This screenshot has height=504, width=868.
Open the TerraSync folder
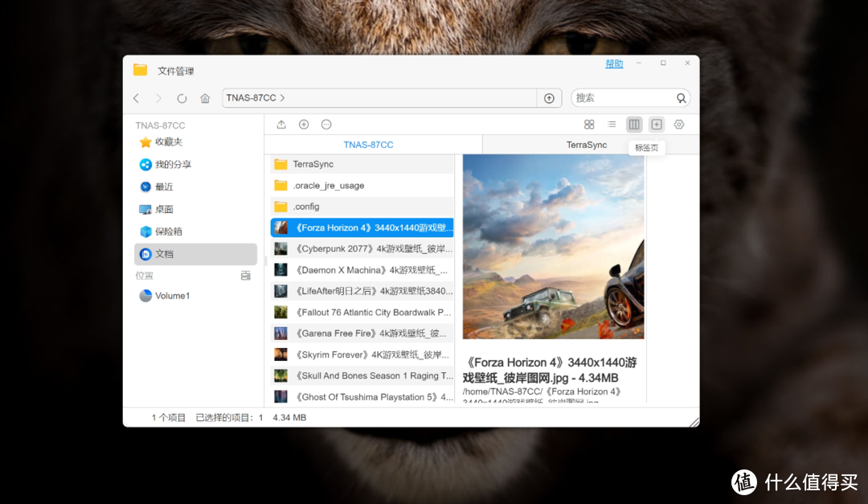(313, 164)
